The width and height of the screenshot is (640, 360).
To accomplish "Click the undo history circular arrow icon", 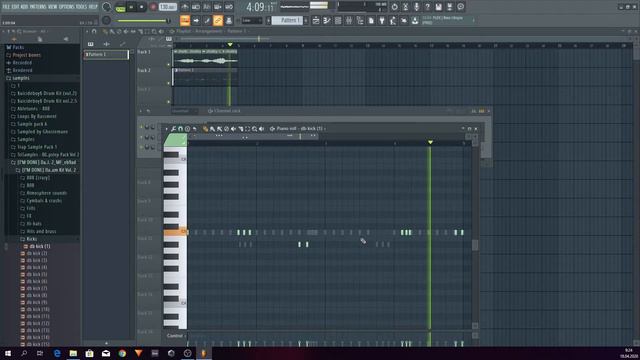I will coord(394,7).
